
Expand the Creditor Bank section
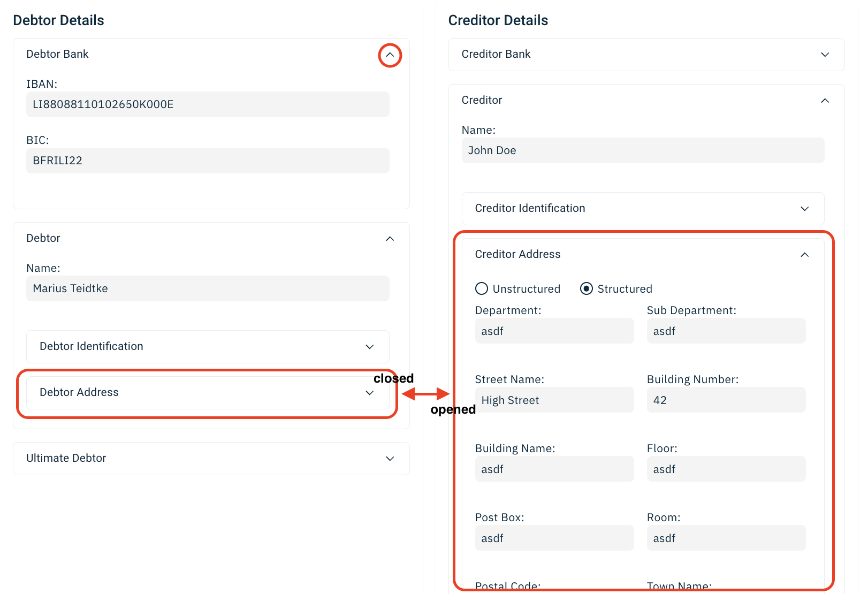pos(825,55)
